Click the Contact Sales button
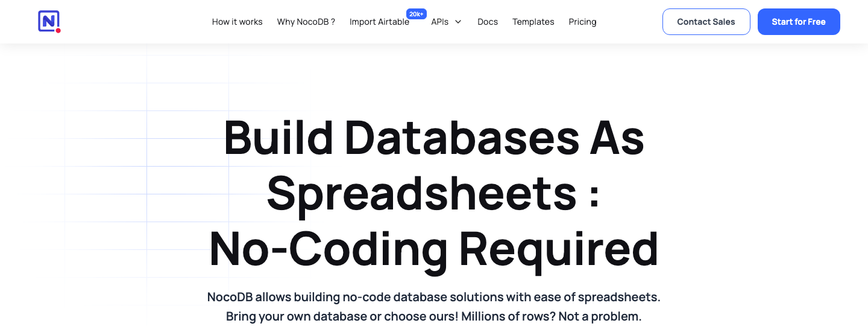 click(706, 22)
